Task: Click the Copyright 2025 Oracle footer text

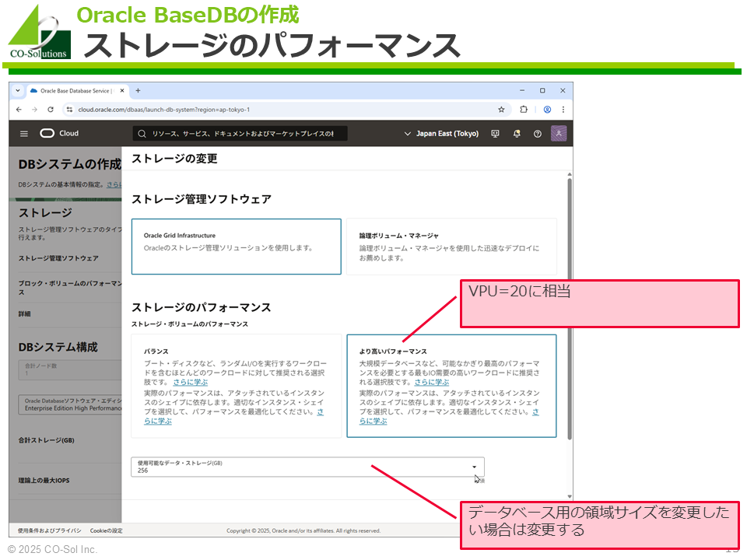Action: pos(303,530)
